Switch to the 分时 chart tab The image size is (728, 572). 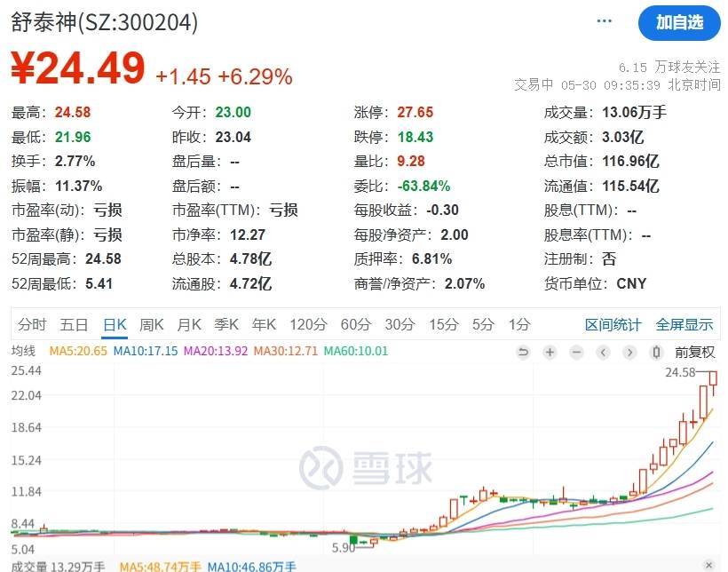coord(32,324)
